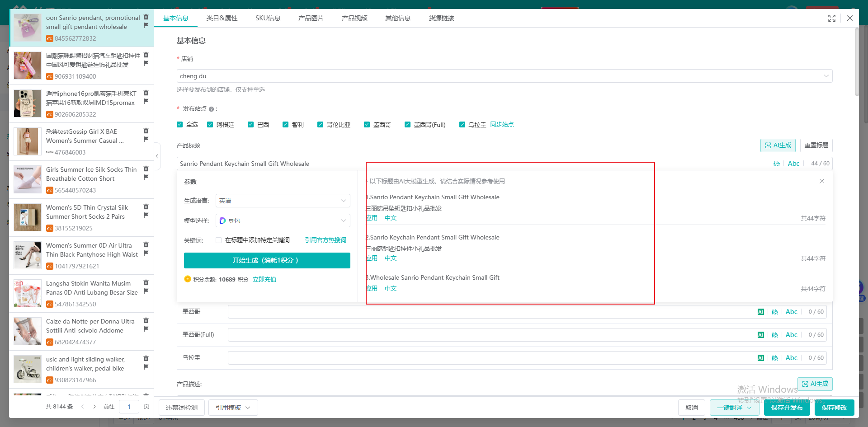Change letter case for the 墨西哥(Full) title

click(x=792, y=335)
